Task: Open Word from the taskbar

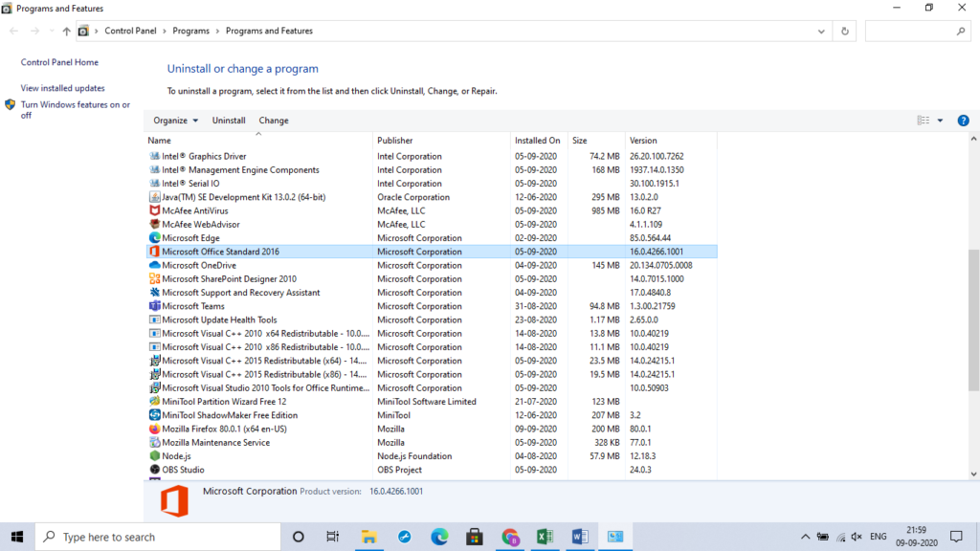Action: click(x=581, y=537)
